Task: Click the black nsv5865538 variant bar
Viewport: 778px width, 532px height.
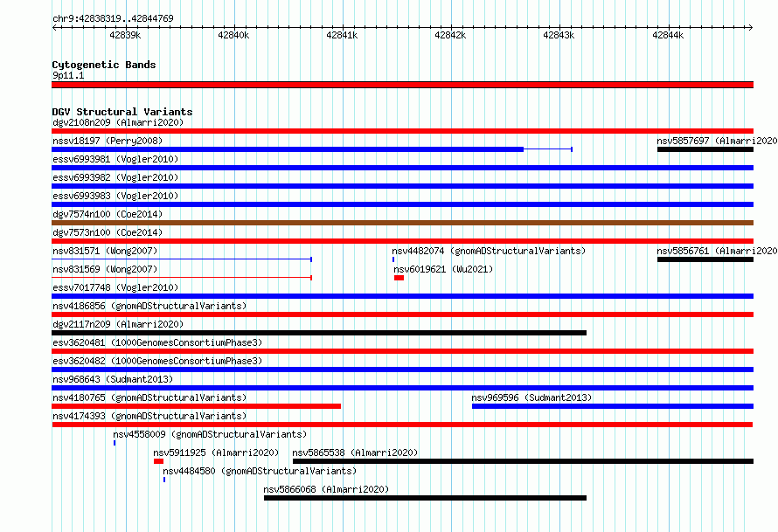Action: pyautogui.click(x=523, y=461)
